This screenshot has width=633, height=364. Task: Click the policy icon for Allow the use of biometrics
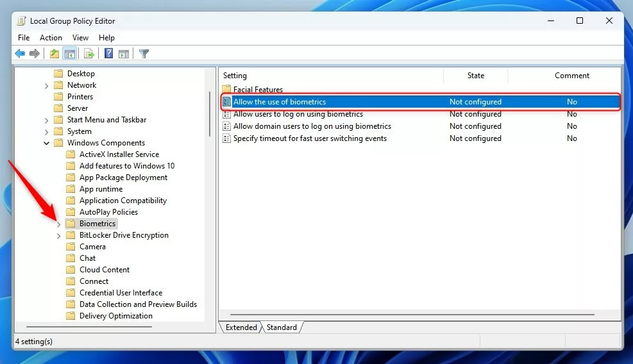coord(227,102)
